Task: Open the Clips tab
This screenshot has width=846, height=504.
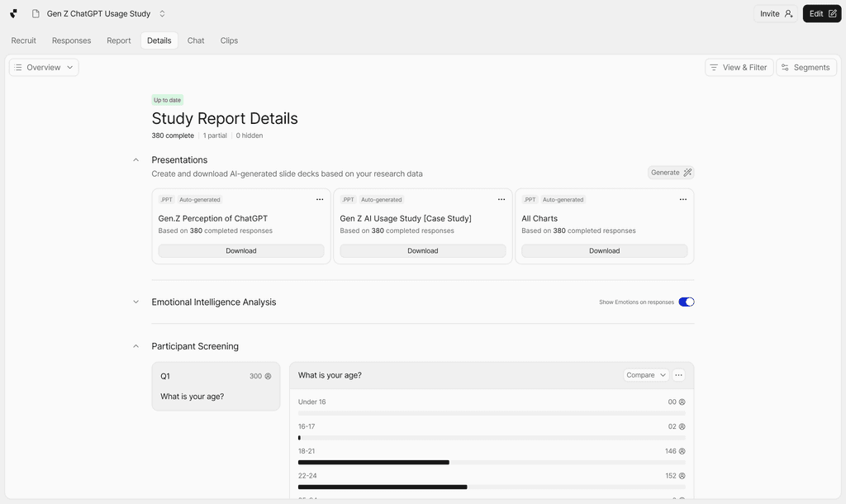Action: click(229, 40)
